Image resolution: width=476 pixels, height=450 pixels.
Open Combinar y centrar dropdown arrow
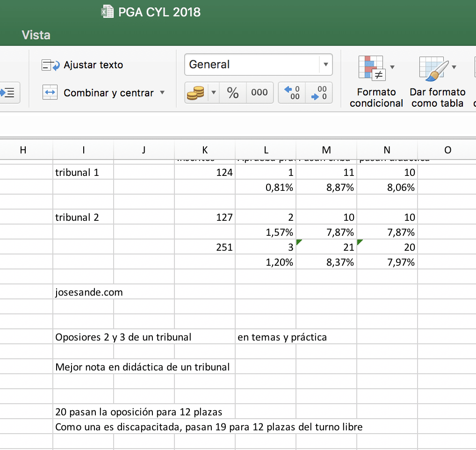[162, 93]
